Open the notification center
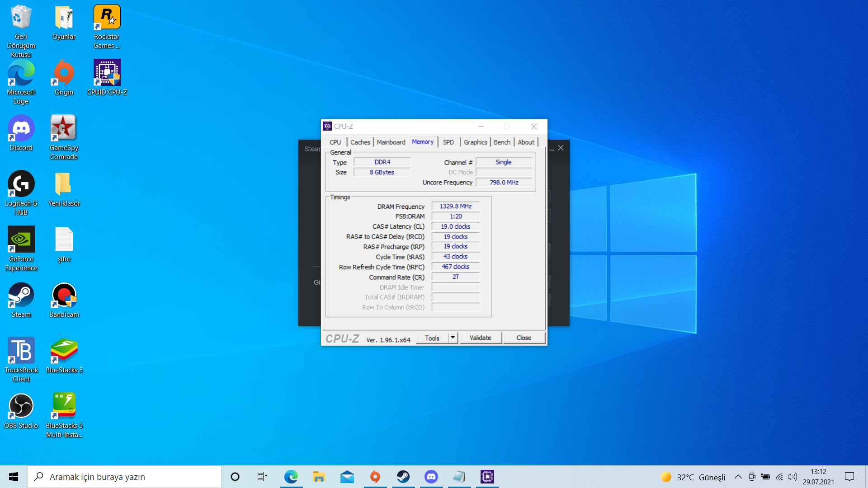Screen dimensions: 868x488 point(849,477)
